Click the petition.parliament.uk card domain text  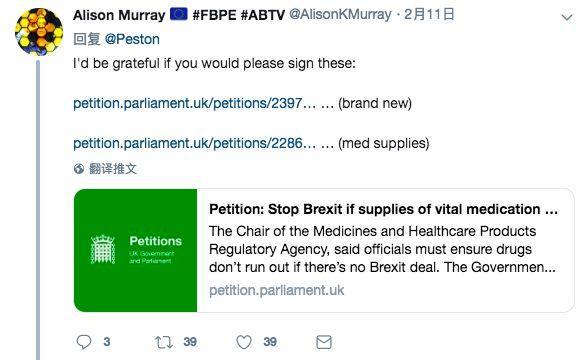coord(277,290)
